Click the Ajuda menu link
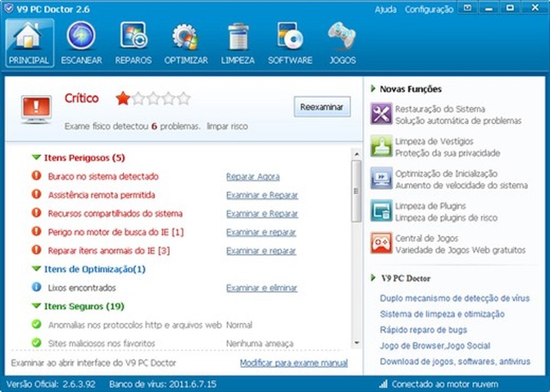The width and height of the screenshot is (550, 392). (x=386, y=10)
